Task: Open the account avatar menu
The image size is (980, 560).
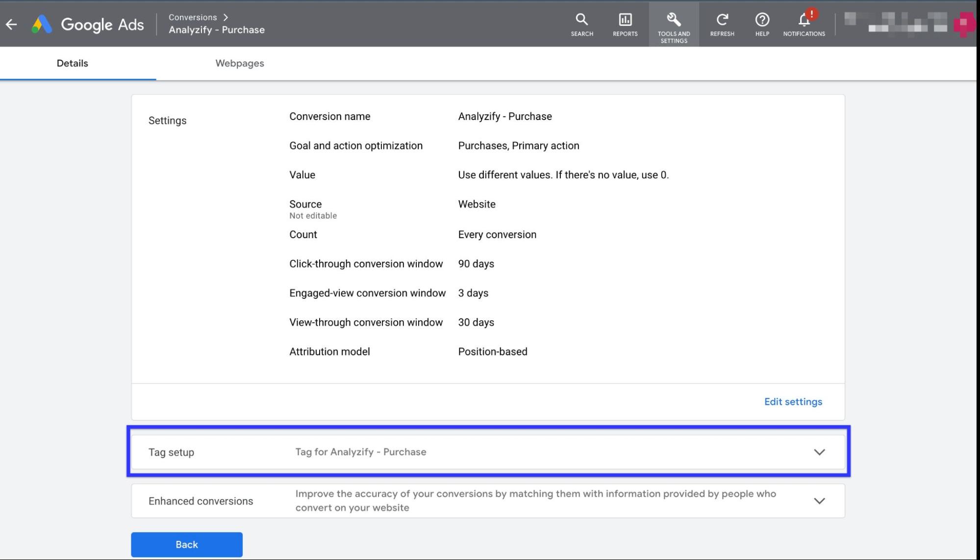Action: point(964,24)
